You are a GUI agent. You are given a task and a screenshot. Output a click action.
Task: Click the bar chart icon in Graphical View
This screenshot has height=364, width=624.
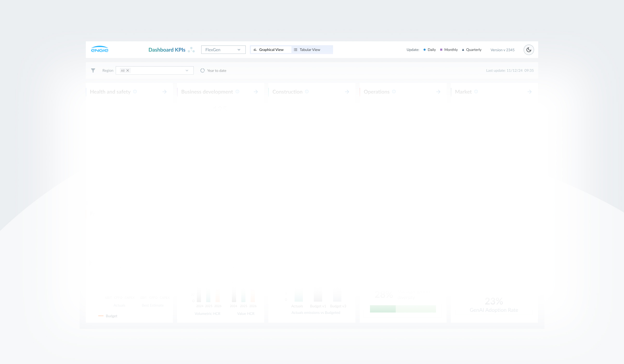click(256, 49)
